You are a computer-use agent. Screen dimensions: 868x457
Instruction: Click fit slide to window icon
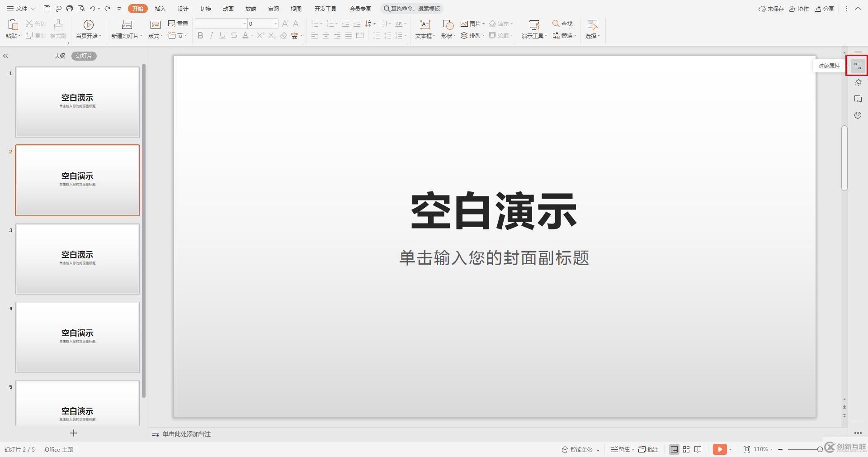pyautogui.click(x=747, y=449)
